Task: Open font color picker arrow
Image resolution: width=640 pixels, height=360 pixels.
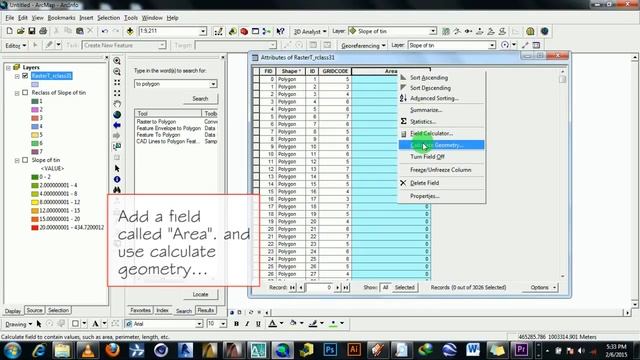Action: 281,324
